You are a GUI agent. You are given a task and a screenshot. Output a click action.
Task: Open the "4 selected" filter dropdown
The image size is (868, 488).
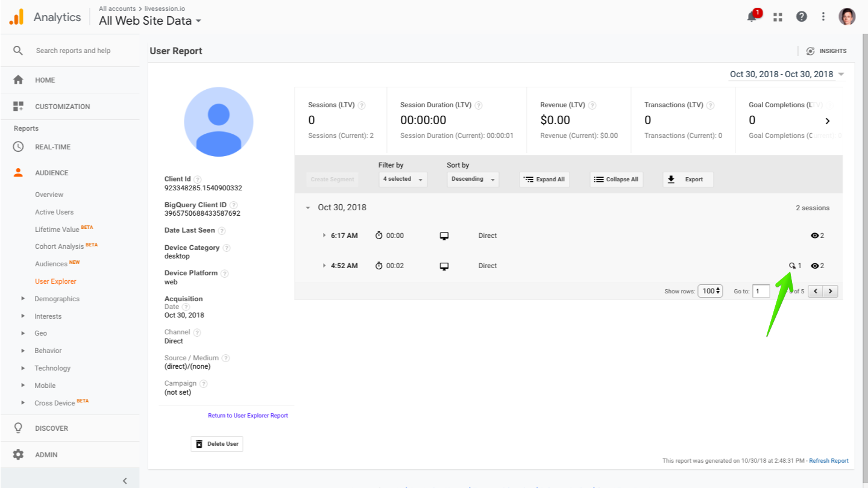pyautogui.click(x=402, y=179)
